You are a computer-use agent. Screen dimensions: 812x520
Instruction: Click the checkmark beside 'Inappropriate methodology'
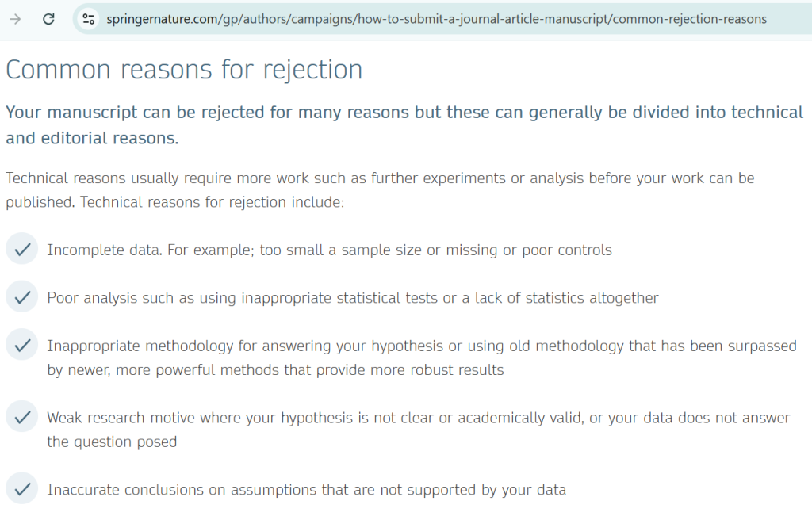[22, 346]
